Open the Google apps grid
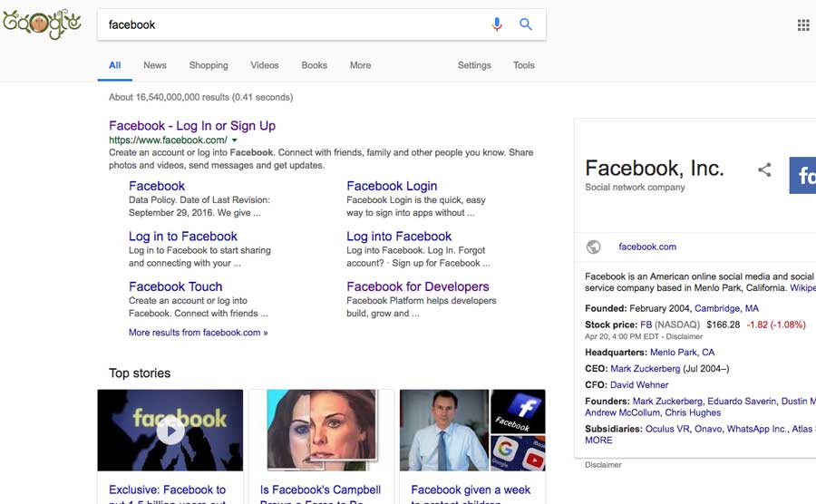The image size is (816, 504). (x=803, y=25)
